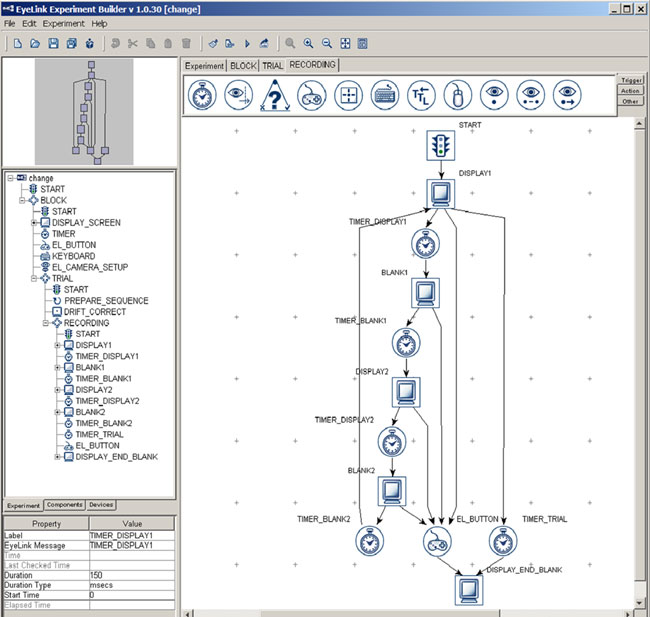Select TIMER_BLANK2 in the tree
Viewport: 650px width, 617px height.
(104, 423)
